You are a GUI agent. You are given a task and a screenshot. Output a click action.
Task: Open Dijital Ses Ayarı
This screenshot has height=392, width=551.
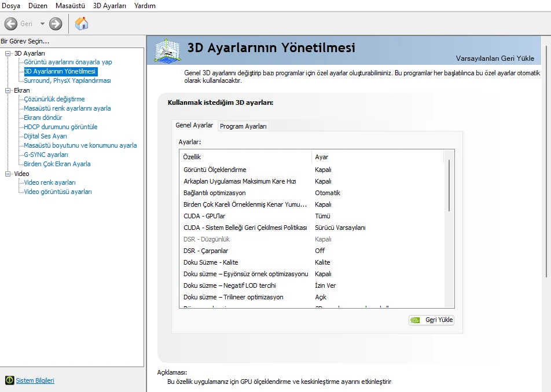pos(45,136)
